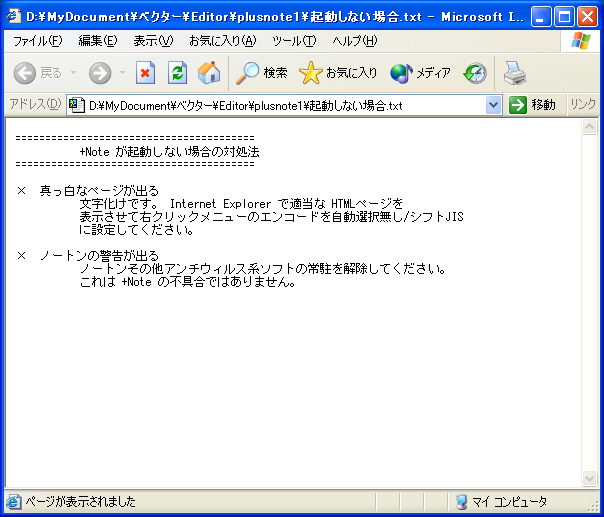Image resolution: width=604 pixels, height=517 pixels.
Task: Open the History clock icon
Action: 475,73
